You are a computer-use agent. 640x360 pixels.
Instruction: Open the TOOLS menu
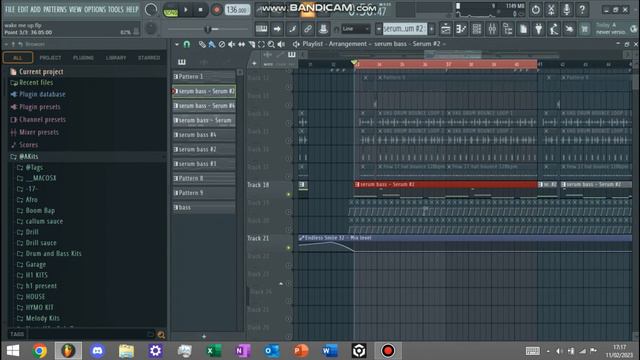116,9
